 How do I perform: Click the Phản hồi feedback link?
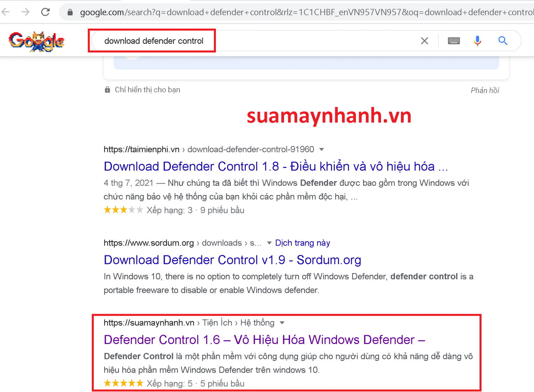[485, 90]
